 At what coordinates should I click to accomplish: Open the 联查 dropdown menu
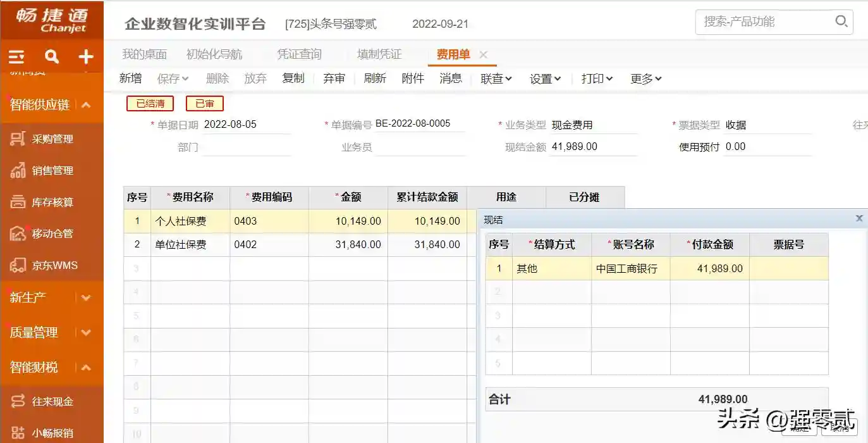click(x=496, y=78)
